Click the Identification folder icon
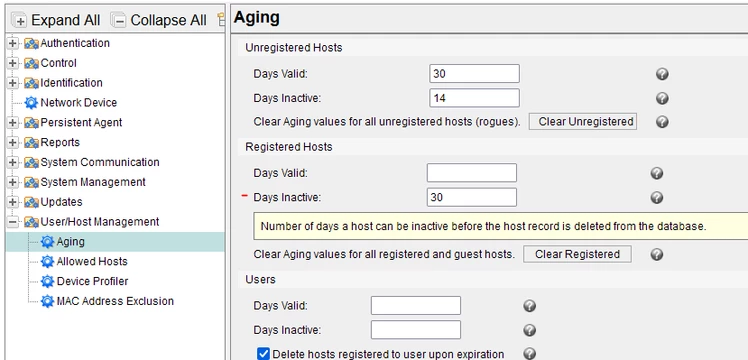The image size is (748, 360). pyautogui.click(x=31, y=83)
